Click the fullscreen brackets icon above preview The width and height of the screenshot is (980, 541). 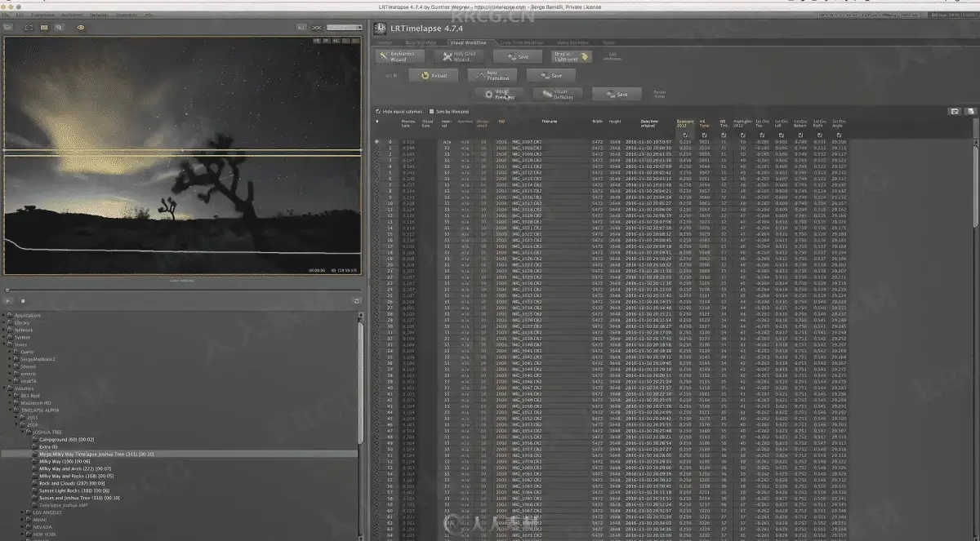coord(29,28)
